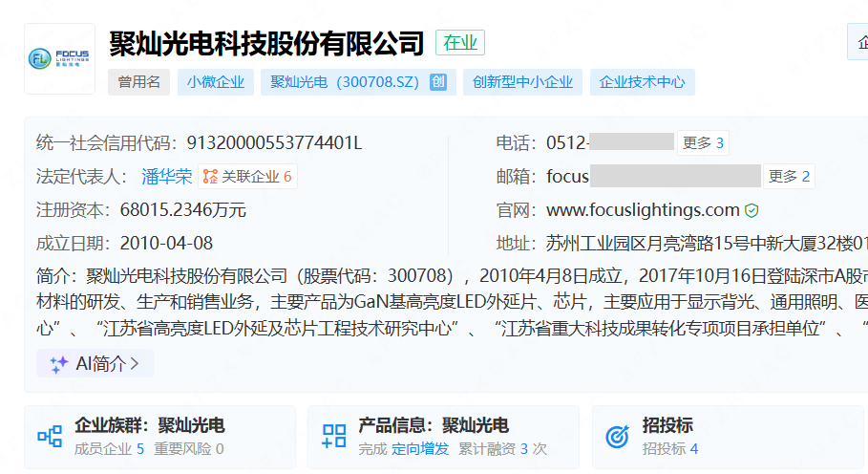
Task: Click the enterprise group hierarchy icon
Action: click(50, 437)
